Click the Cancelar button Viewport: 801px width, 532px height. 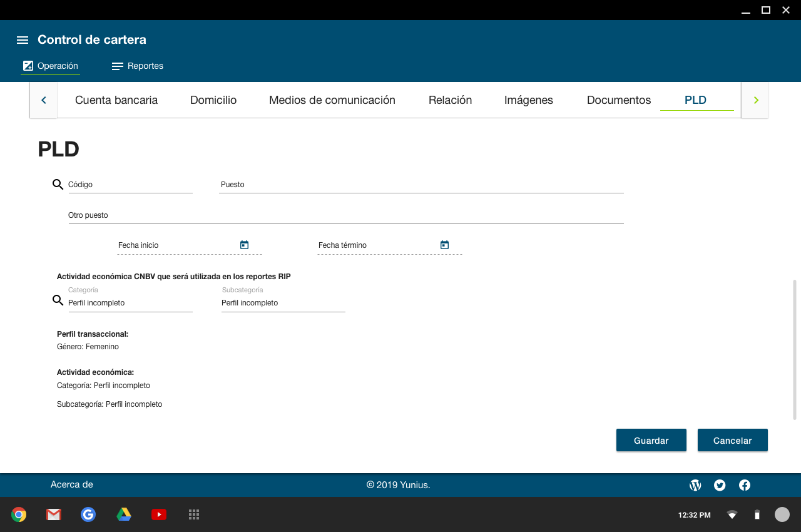(732, 441)
